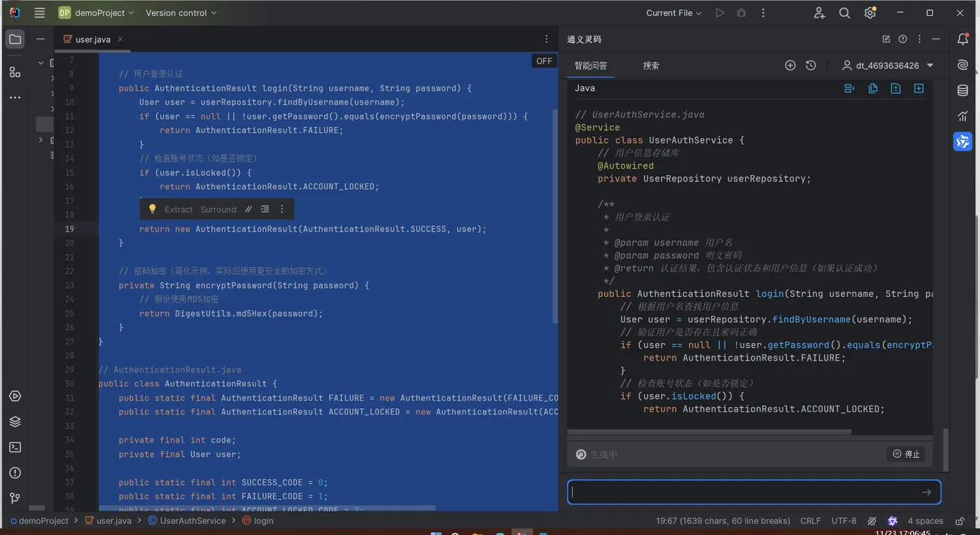Screen dimensions: 980x535
Task: Toggle read-only pencil status icon
Action: click(872, 521)
